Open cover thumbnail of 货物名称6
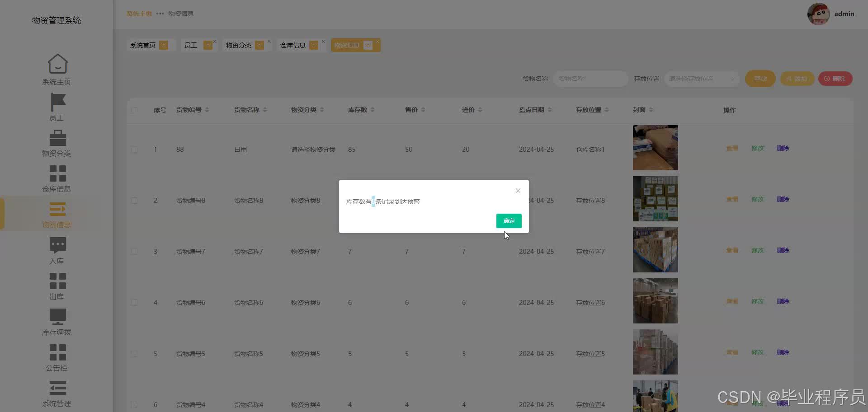Image resolution: width=868 pixels, height=412 pixels. click(656, 301)
